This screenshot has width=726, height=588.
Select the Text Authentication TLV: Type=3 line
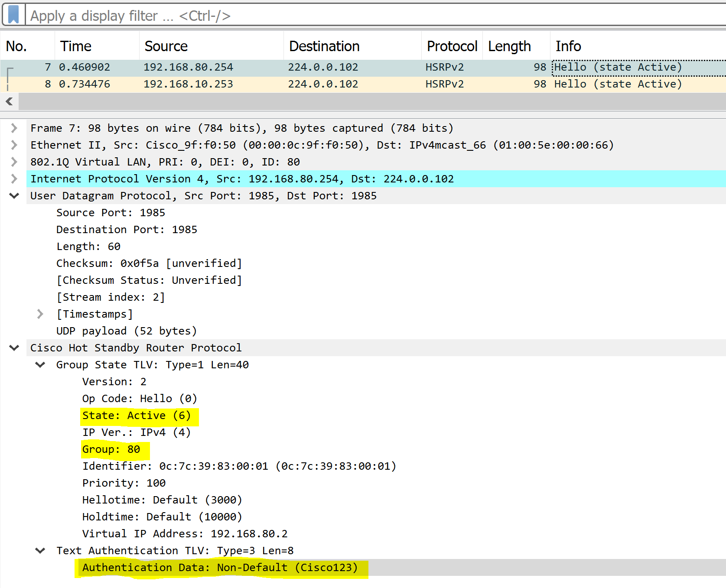pyautogui.click(x=175, y=551)
